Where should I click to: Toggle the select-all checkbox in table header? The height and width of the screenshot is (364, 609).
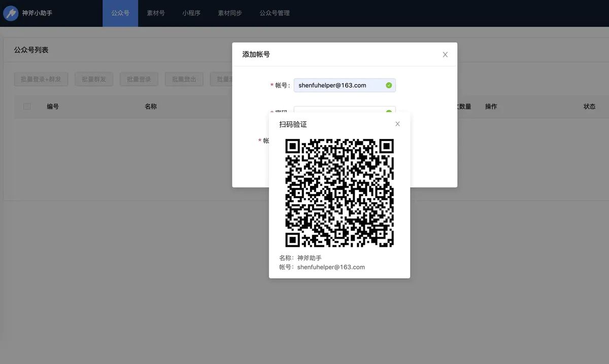[27, 106]
